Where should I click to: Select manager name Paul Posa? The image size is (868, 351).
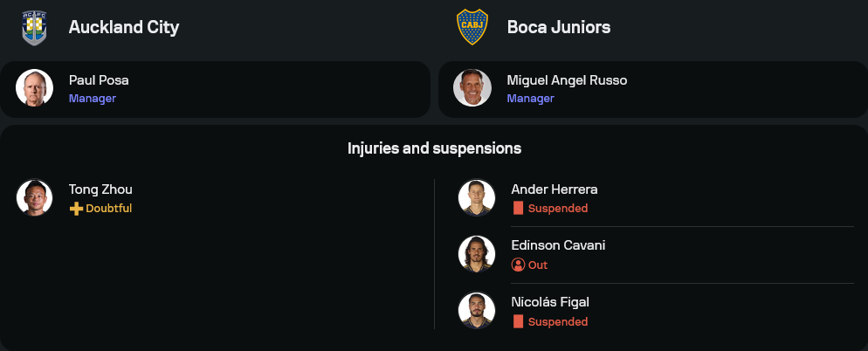pos(99,80)
